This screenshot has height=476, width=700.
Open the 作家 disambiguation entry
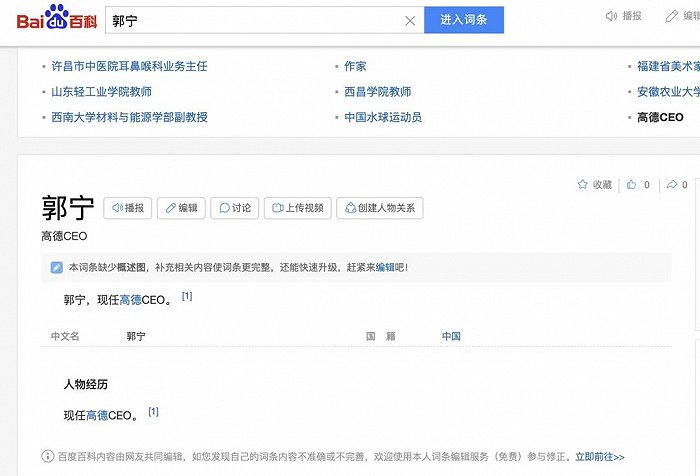[355, 66]
